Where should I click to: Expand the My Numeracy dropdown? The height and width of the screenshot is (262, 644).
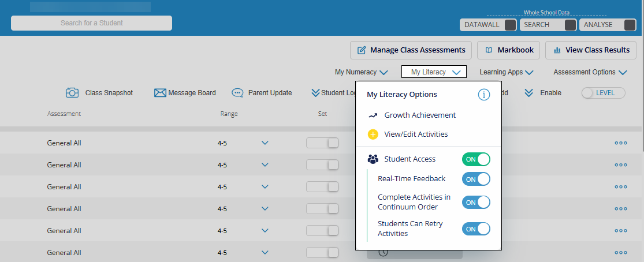pyautogui.click(x=361, y=72)
